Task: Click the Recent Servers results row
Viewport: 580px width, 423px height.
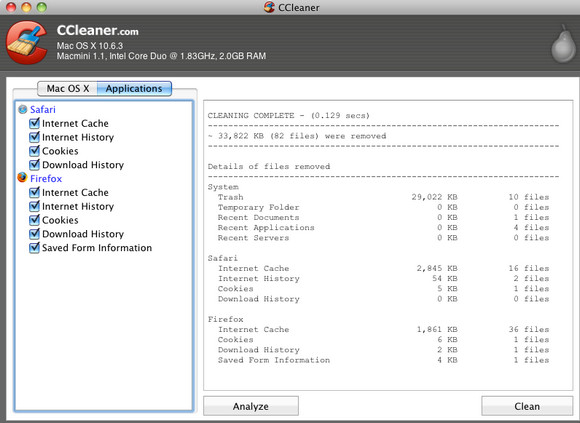Action: (x=383, y=238)
